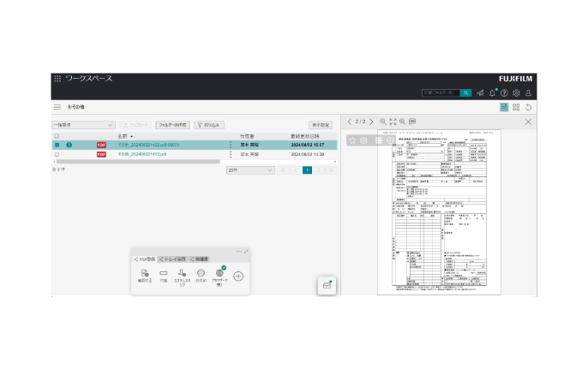Open the help question mark icon
This screenshot has width=588, height=369.
[504, 92]
